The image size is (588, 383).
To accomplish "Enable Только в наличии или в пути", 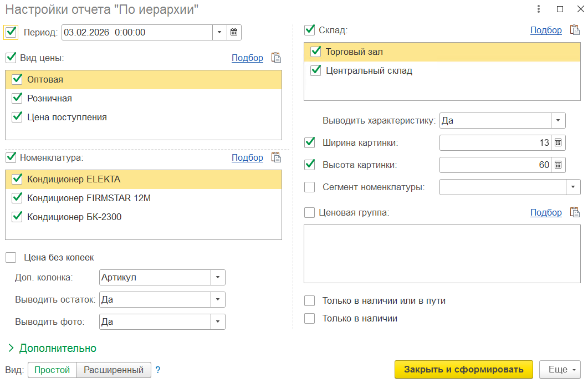I will click(x=310, y=300).
